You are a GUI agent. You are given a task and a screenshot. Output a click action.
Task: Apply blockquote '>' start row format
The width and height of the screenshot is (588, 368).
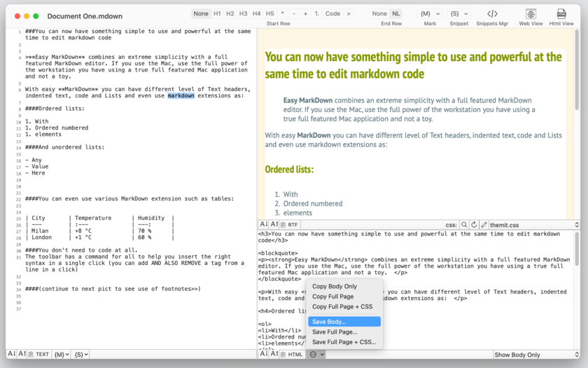click(x=349, y=13)
